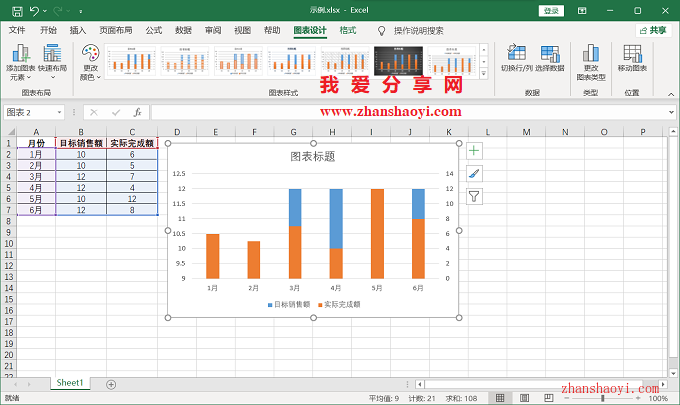This screenshot has width=680, height=405.
Task: Collapse the ribbon with the chevron
Action: click(x=671, y=94)
